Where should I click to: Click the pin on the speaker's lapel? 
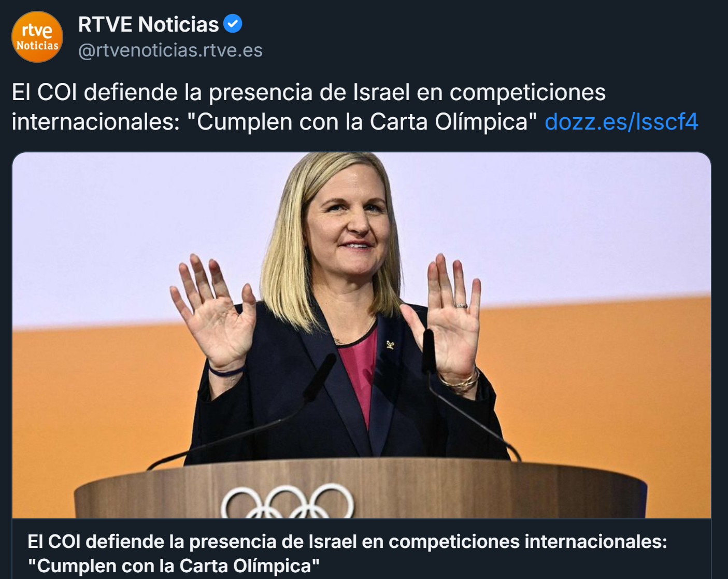coord(390,344)
